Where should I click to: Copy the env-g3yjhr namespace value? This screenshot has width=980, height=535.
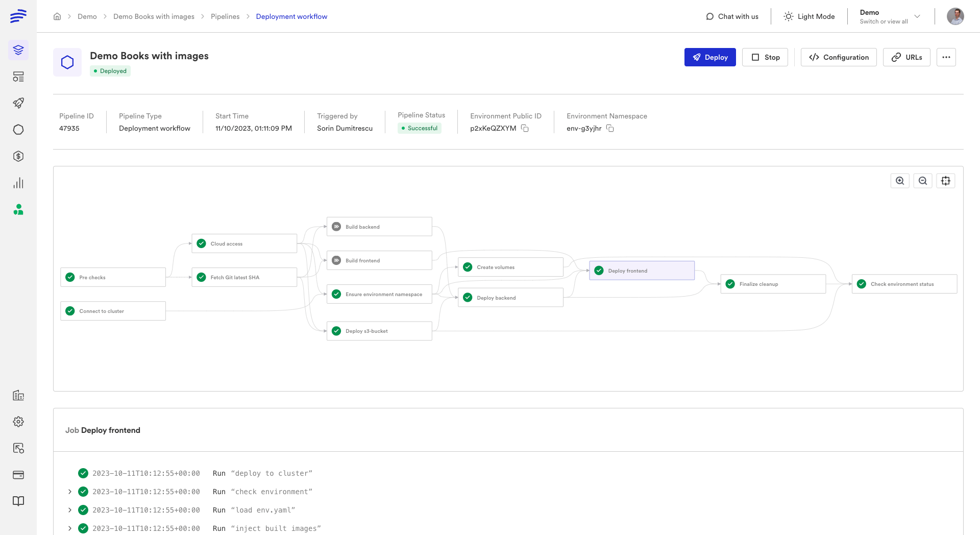(x=610, y=128)
